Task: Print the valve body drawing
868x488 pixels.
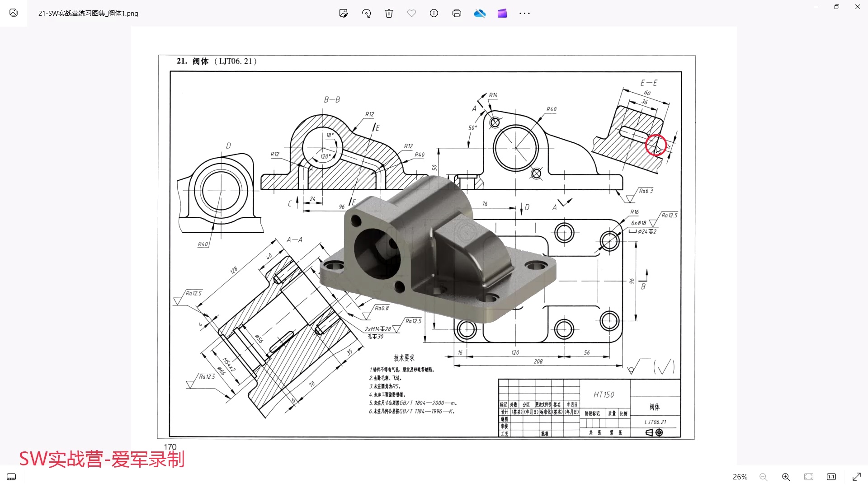Action: [457, 14]
